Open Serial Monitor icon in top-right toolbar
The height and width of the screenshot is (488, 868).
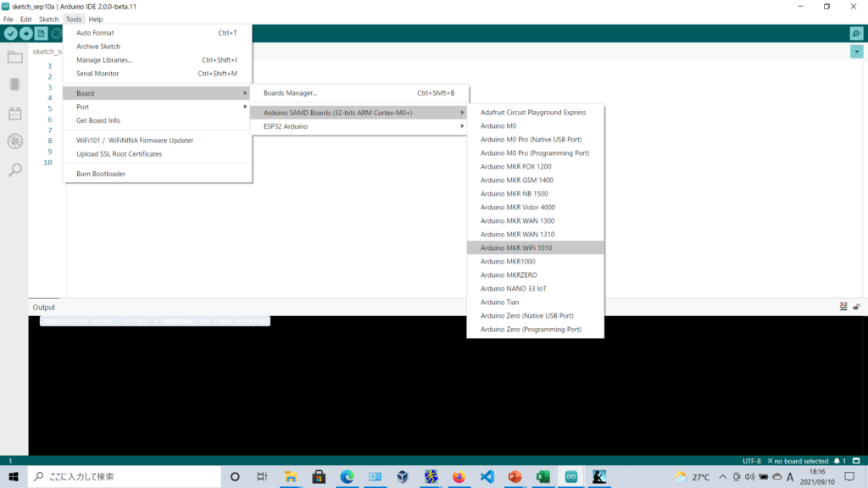[x=856, y=34]
